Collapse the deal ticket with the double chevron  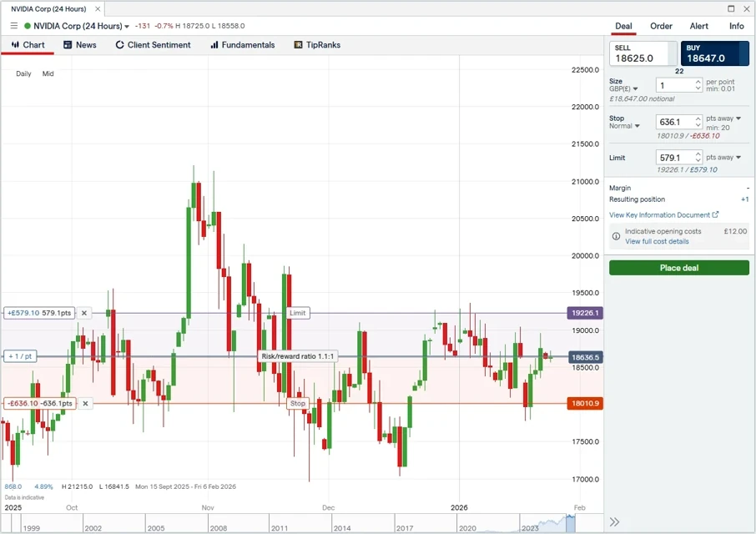pyautogui.click(x=614, y=522)
